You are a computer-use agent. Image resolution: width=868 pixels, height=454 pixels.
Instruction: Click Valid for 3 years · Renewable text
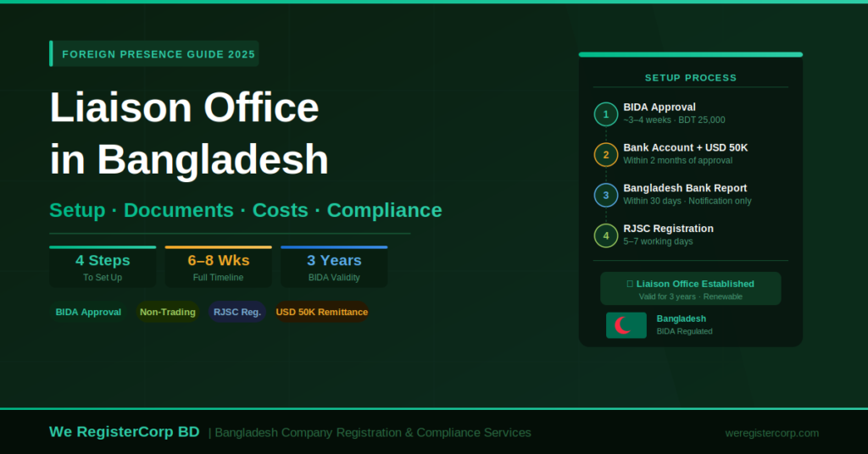(x=690, y=296)
